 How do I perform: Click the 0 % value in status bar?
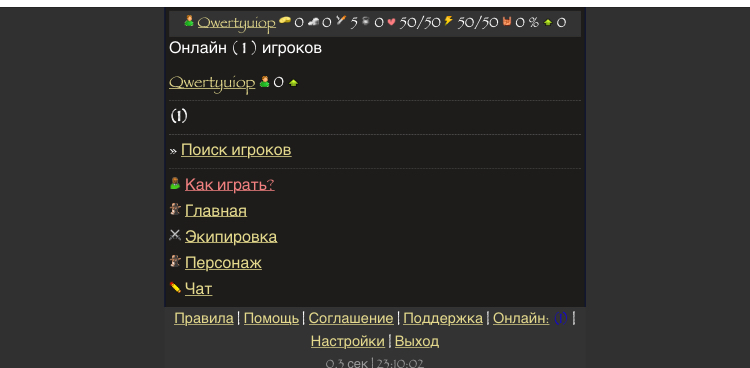coord(527,22)
